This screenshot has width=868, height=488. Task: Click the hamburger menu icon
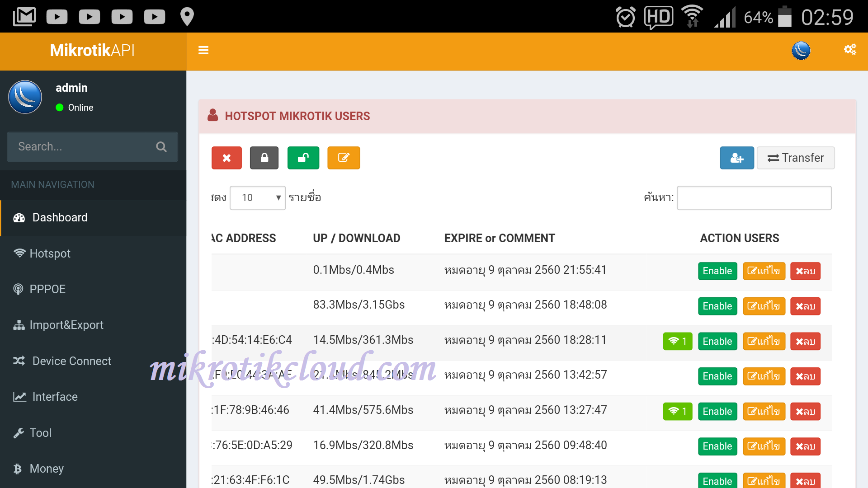point(203,50)
